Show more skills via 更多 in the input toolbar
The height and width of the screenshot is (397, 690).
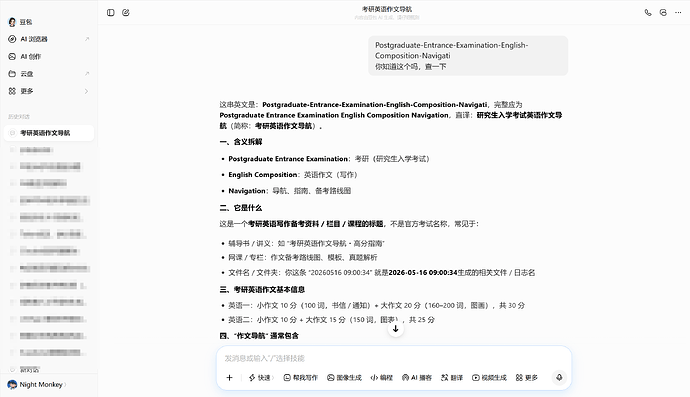tap(527, 378)
